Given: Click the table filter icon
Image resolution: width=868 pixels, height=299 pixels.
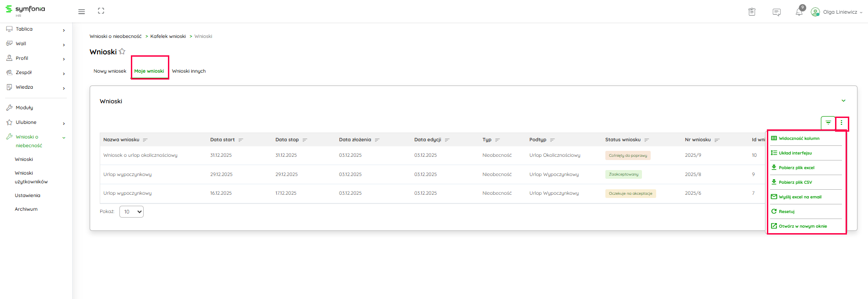Looking at the screenshot, I should tap(828, 123).
